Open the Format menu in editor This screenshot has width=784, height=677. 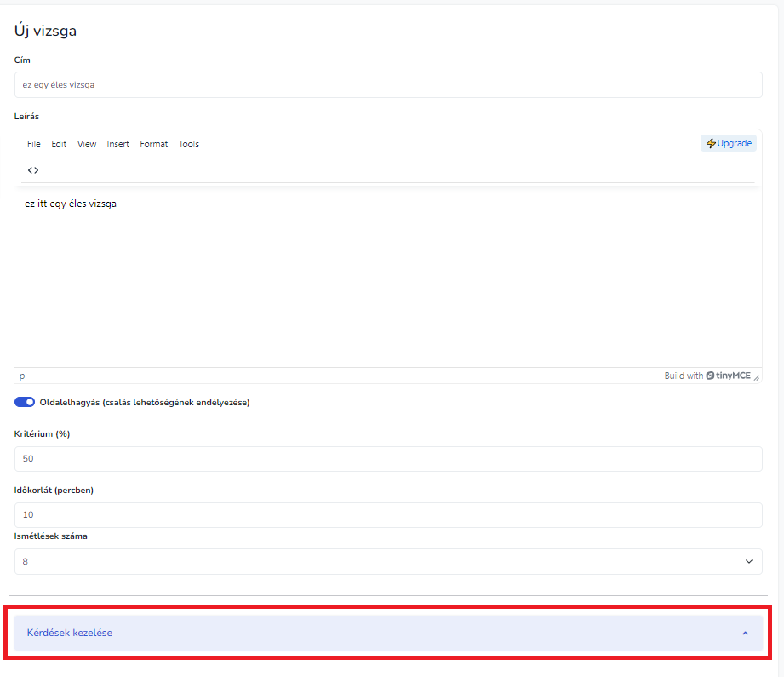coord(154,144)
